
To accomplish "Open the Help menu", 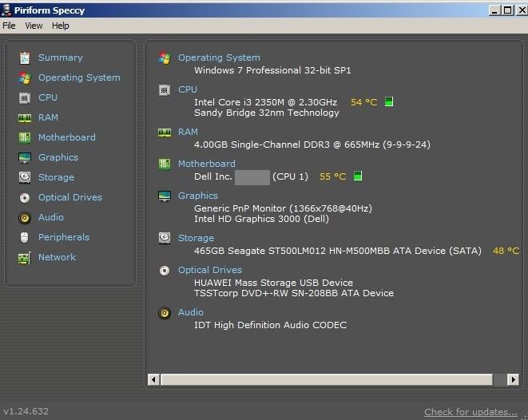I will [x=61, y=26].
